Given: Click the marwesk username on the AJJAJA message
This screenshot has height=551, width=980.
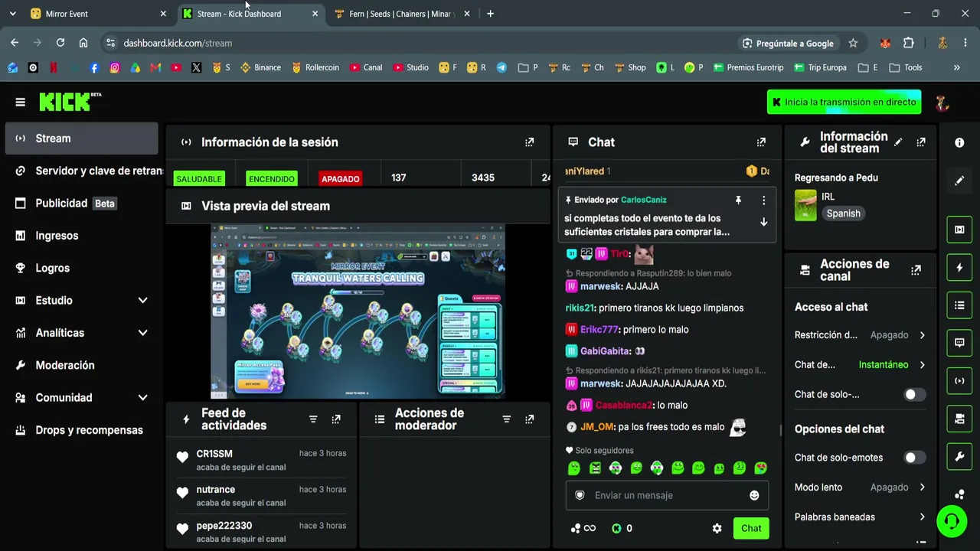Looking at the screenshot, I should 601,286.
